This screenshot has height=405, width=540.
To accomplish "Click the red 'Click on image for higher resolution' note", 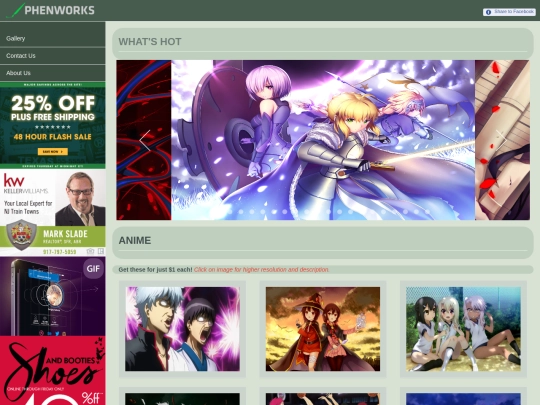I will coord(262,270).
